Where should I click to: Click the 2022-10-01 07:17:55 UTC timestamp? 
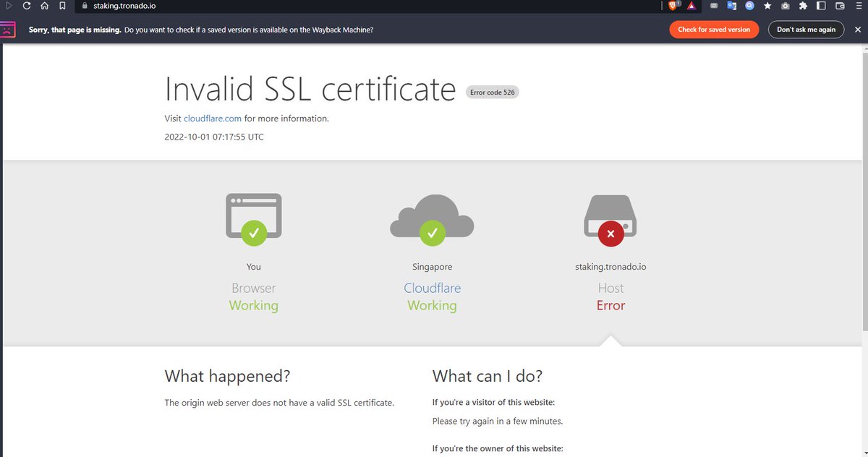[x=214, y=137]
